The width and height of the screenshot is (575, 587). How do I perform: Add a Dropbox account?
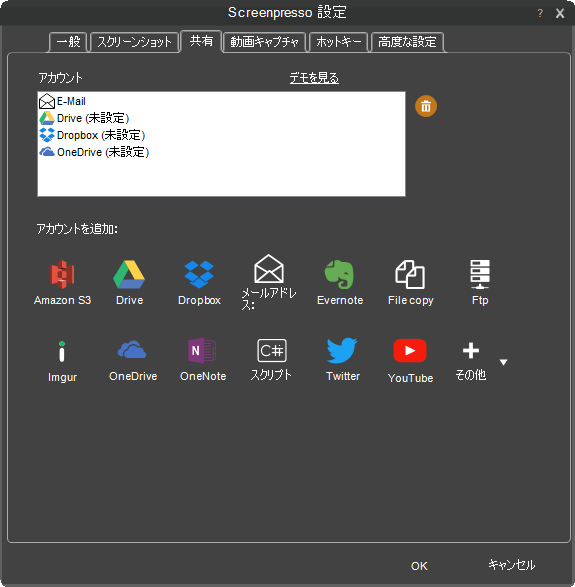coord(199,283)
